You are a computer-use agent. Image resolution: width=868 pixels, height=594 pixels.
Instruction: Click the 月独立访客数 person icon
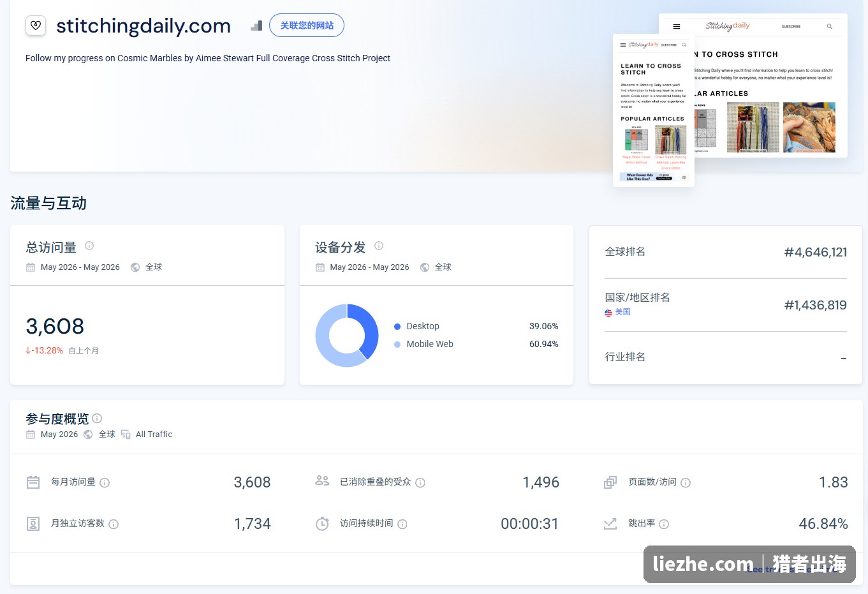pyautogui.click(x=33, y=524)
